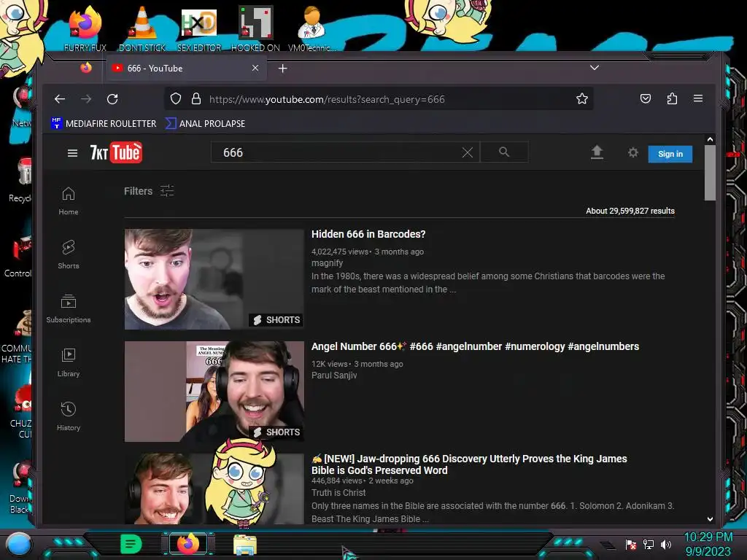
Task: Open the 10:29 PM taskbar clock
Action: click(x=708, y=544)
